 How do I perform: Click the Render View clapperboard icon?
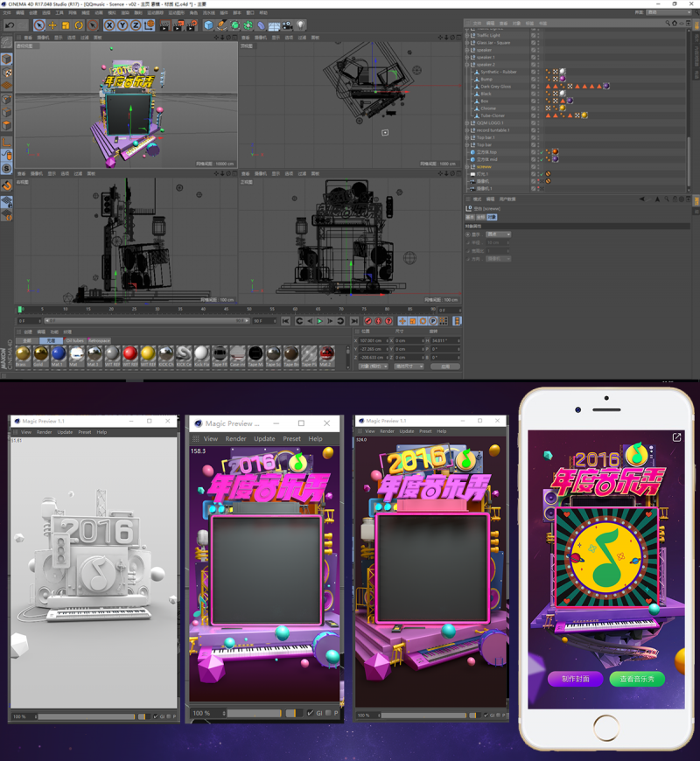click(x=165, y=25)
